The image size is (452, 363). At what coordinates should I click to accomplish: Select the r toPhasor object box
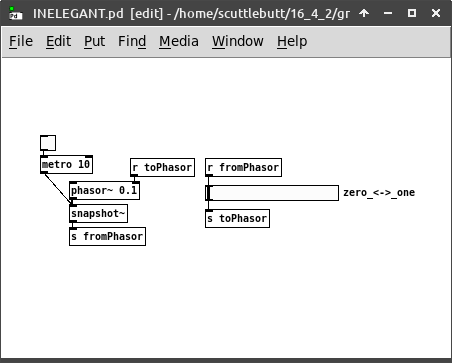[162, 167]
